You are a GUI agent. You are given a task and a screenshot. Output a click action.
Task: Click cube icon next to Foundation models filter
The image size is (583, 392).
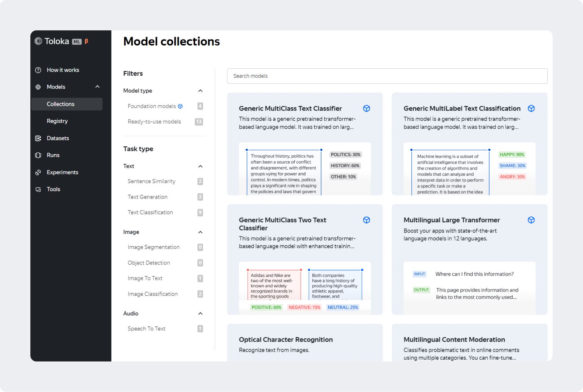(180, 106)
